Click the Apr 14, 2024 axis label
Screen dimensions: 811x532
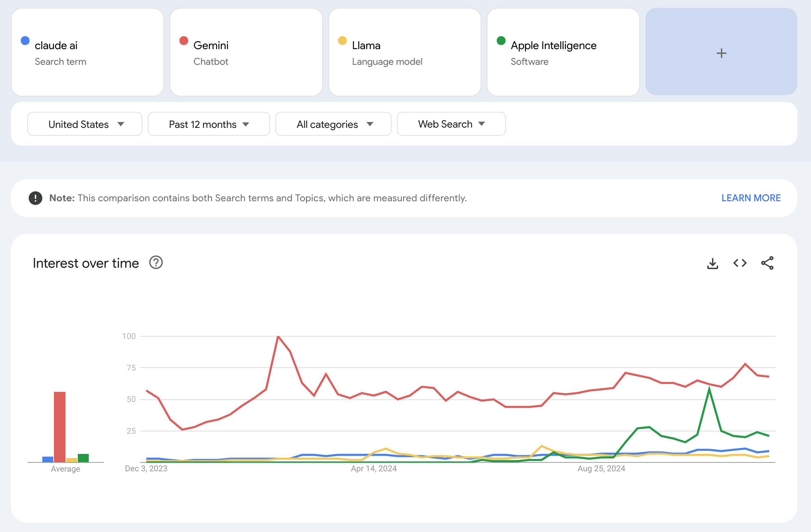(374, 469)
